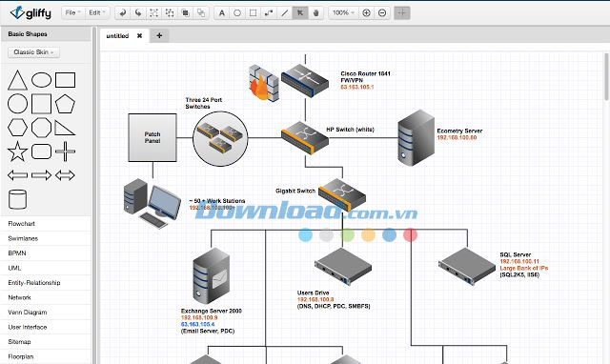610x364 pixels.
Task: Click the redo arrow icon
Action: [x=138, y=12]
